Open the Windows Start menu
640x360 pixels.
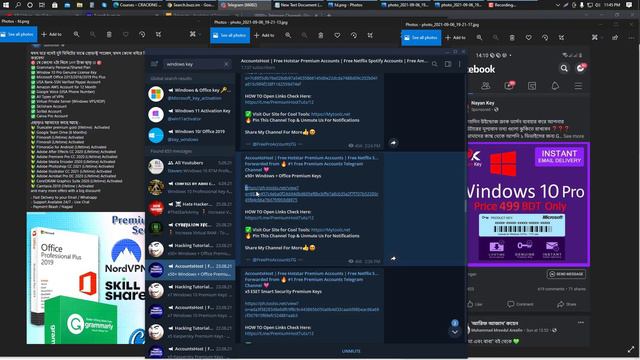click(x=6, y=5)
